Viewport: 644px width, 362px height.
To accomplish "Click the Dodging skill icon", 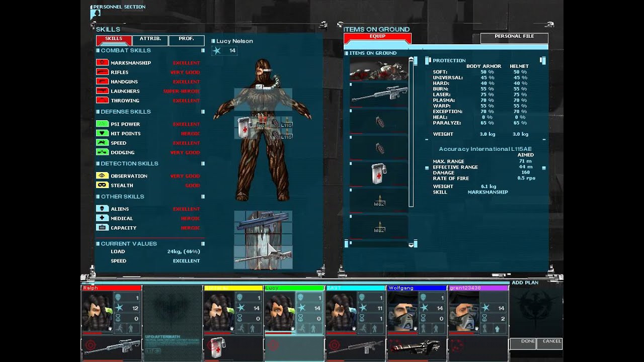I will tap(102, 152).
